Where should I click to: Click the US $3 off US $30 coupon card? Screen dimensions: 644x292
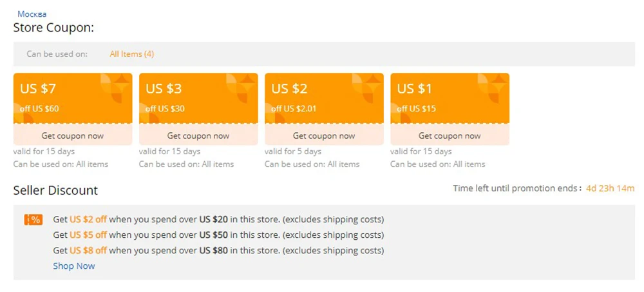coord(198,98)
